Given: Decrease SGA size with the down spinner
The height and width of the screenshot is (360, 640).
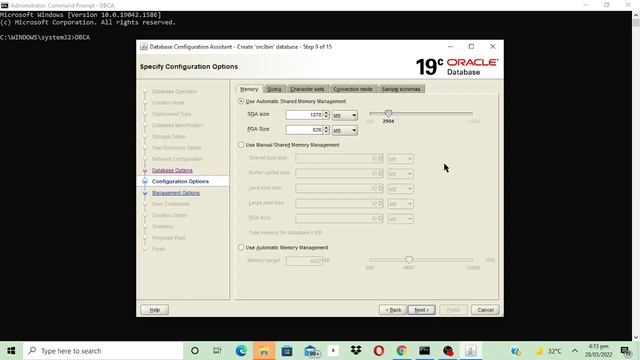Looking at the screenshot, I should tap(326, 118).
